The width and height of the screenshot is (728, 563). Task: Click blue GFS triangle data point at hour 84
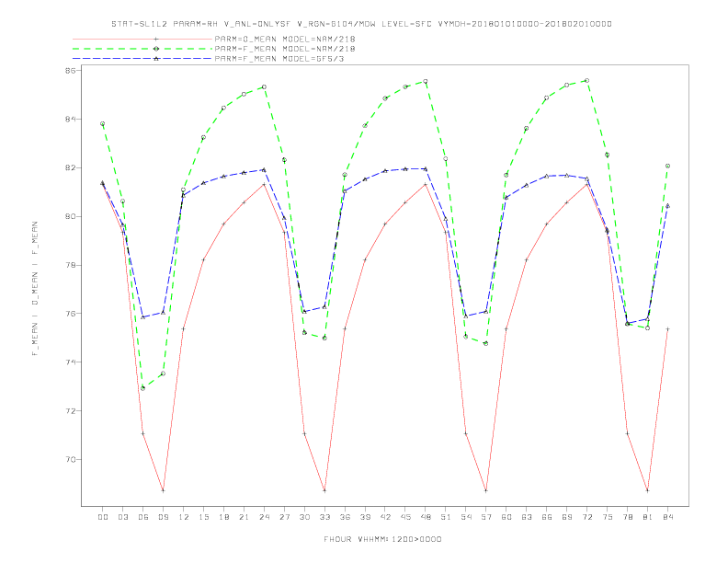(667, 206)
